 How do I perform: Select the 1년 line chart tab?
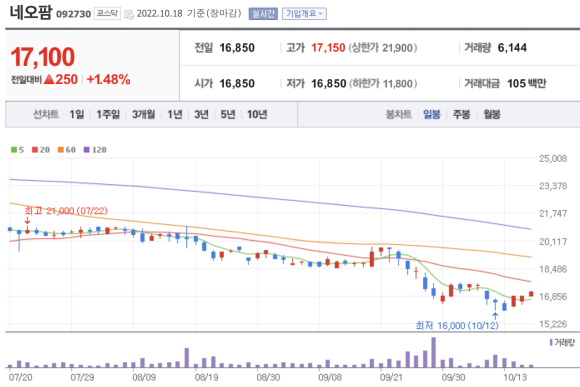pos(175,114)
